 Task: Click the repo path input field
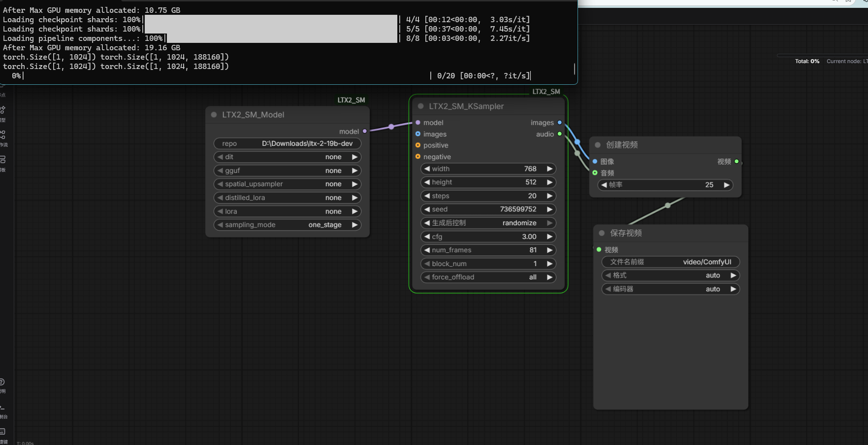[x=288, y=143]
